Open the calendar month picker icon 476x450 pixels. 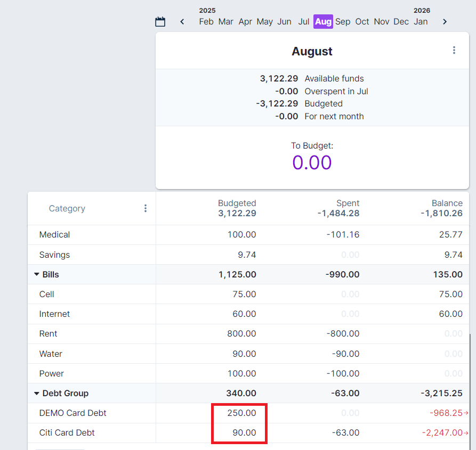coord(160,22)
